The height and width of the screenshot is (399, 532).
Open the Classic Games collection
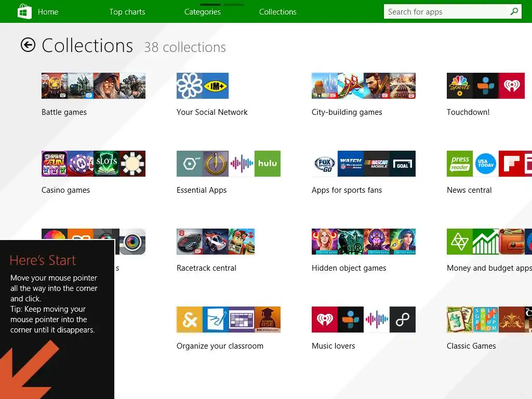pos(471,346)
